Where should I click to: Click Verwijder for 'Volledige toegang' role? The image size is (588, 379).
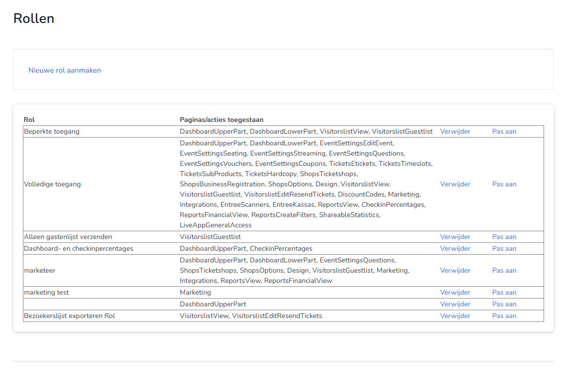455,184
